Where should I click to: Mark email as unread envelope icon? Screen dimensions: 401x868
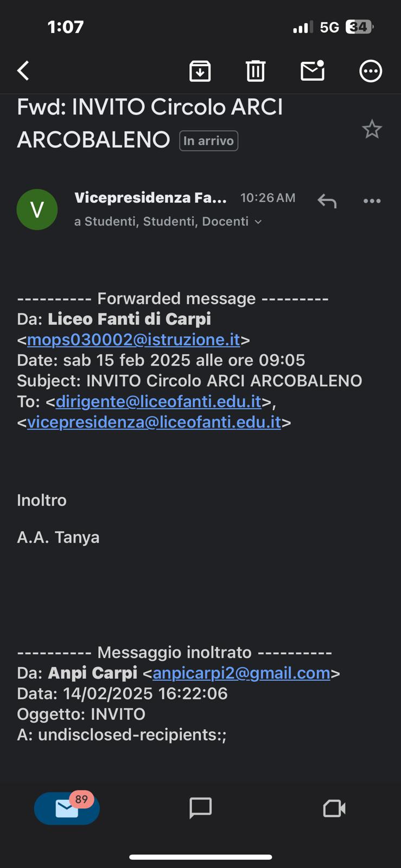[313, 71]
